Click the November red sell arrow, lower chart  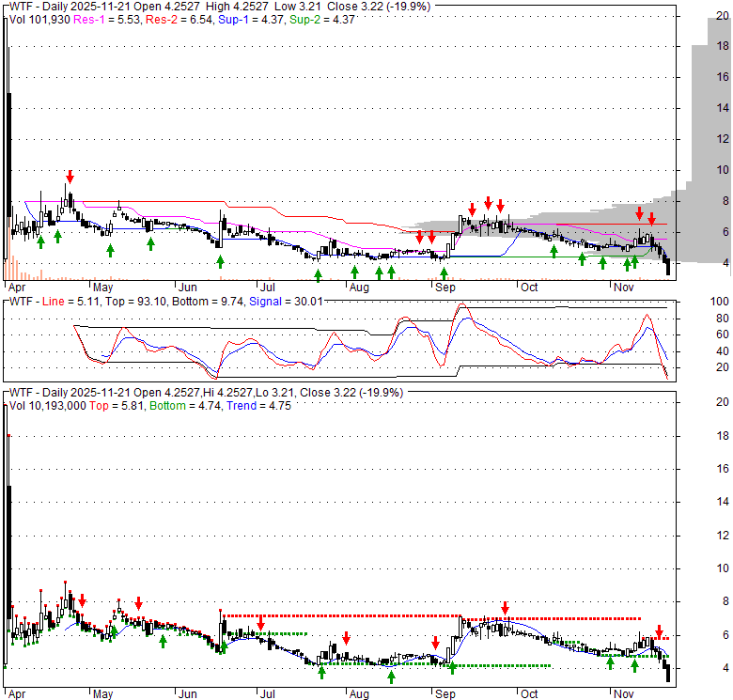pyautogui.click(x=659, y=631)
